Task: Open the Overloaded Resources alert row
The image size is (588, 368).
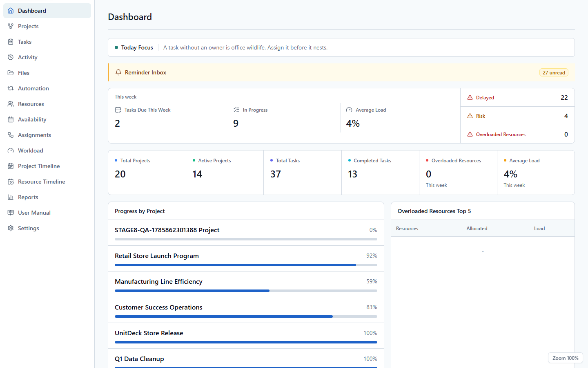Action: [517, 134]
